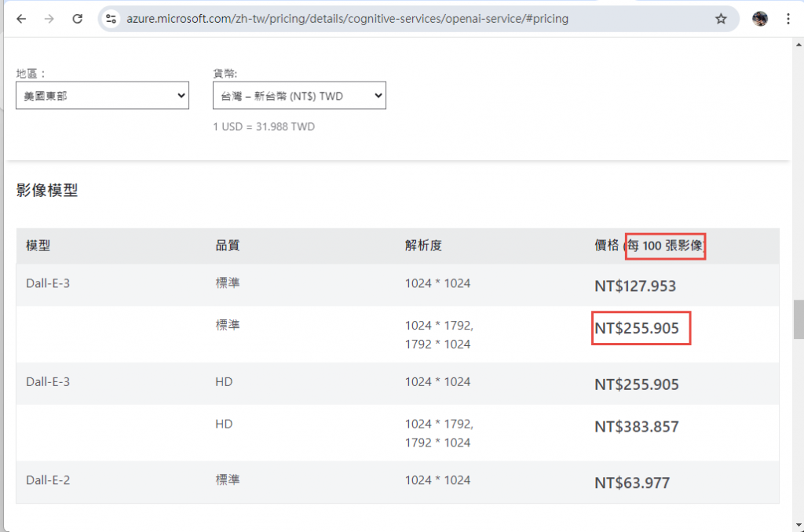The height and width of the screenshot is (532, 804).
Task: Click the browser forward arrow
Action: 49,19
